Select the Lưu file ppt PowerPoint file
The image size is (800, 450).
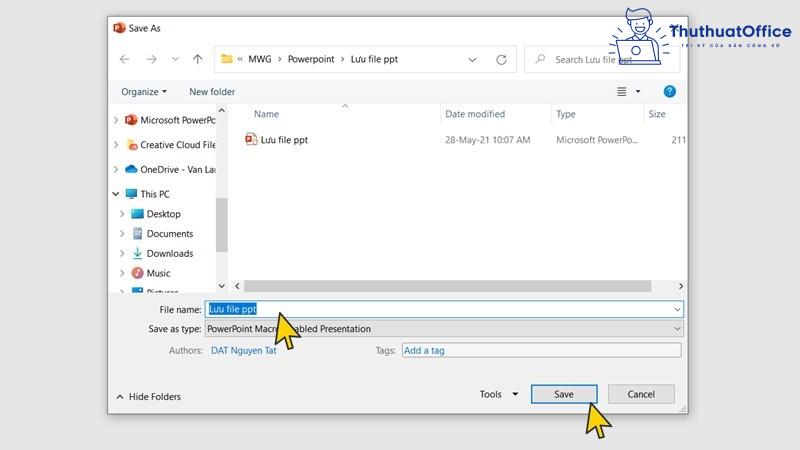tap(283, 140)
